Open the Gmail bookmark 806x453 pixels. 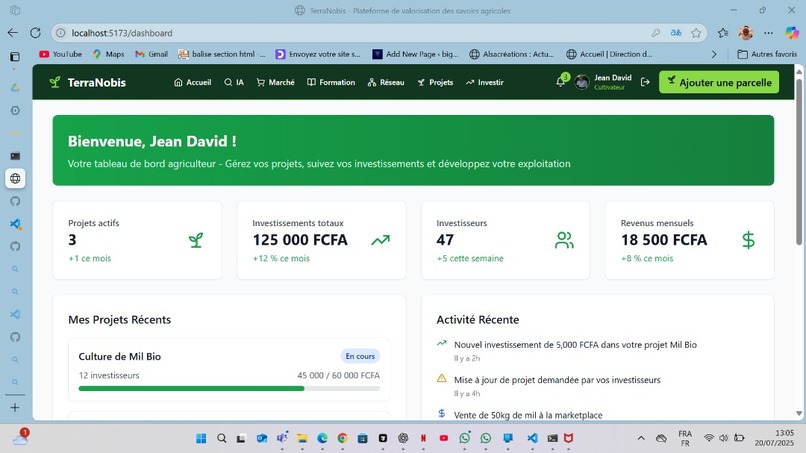(x=152, y=54)
